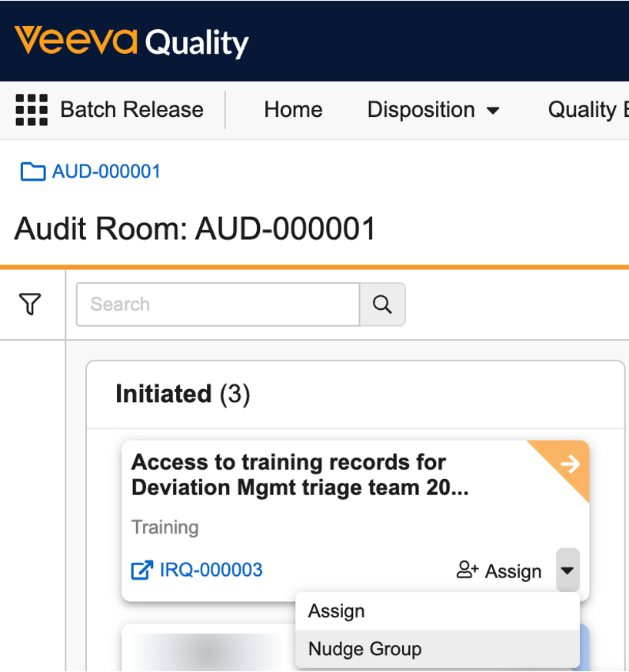The image size is (629, 672).
Task: Click the Batch Release app label
Action: 131,110
